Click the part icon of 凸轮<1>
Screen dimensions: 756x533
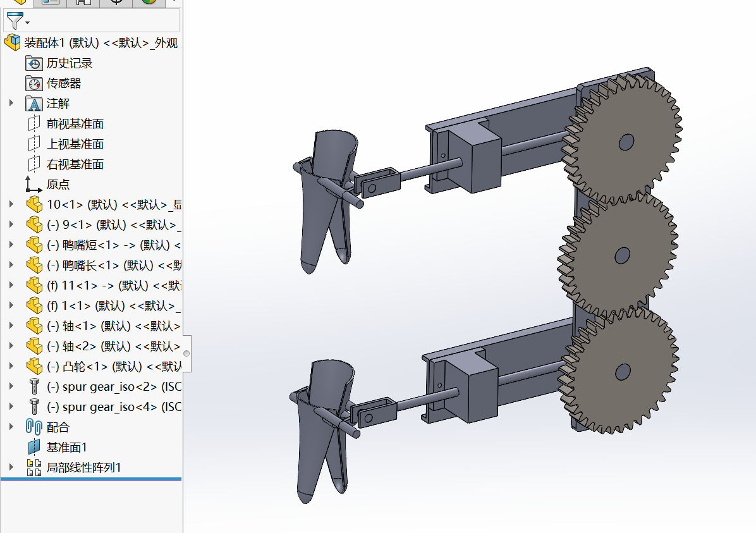pos(34,367)
